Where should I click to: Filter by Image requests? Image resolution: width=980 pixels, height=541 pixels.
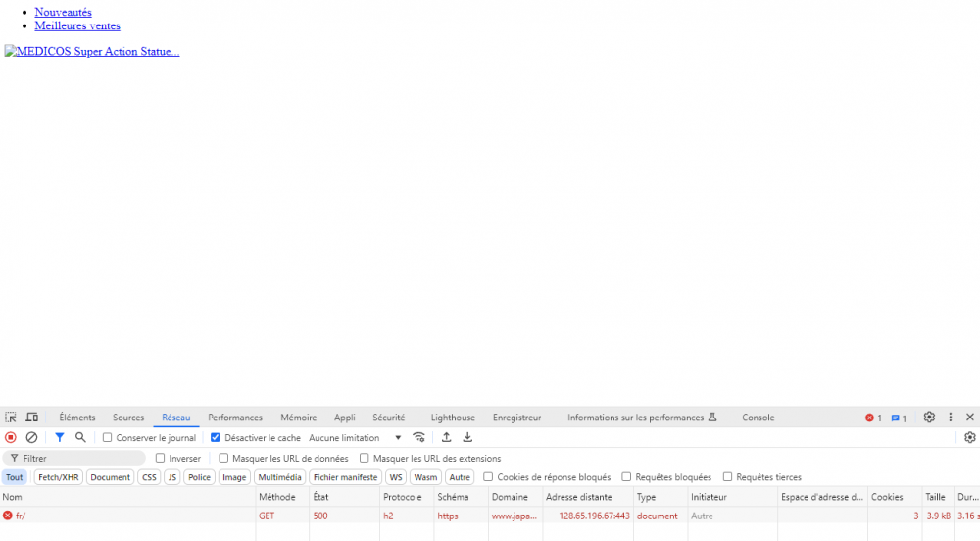pos(234,477)
